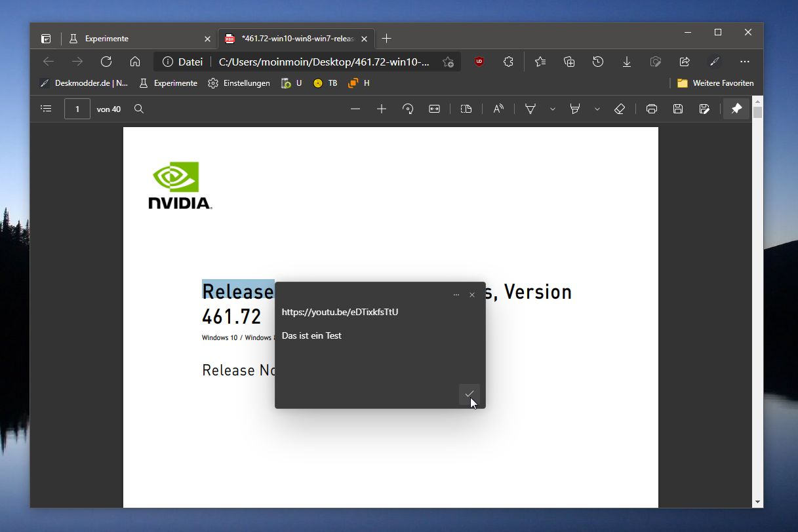The height and width of the screenshot is (532, 798).
Task: Confirm comment with the checkmark button
Action: (469, 394)
